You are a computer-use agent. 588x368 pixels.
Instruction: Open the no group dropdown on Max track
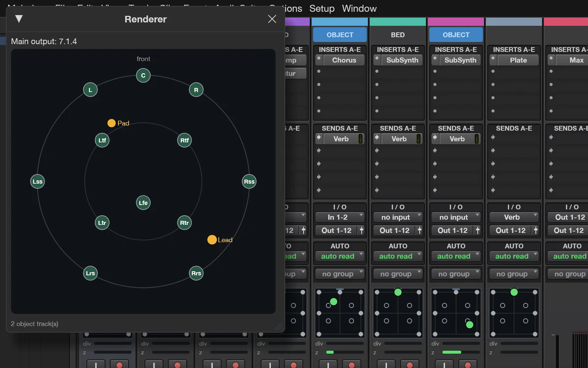point(568,274)
